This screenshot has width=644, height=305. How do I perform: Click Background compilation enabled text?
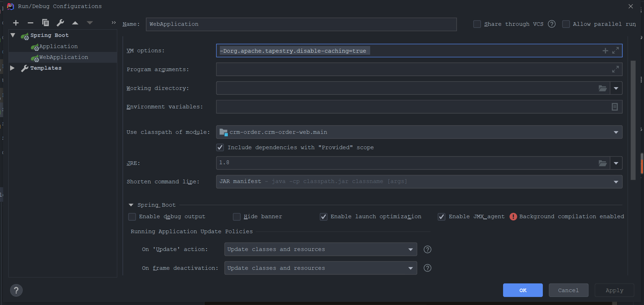click(x=571, y=216)
